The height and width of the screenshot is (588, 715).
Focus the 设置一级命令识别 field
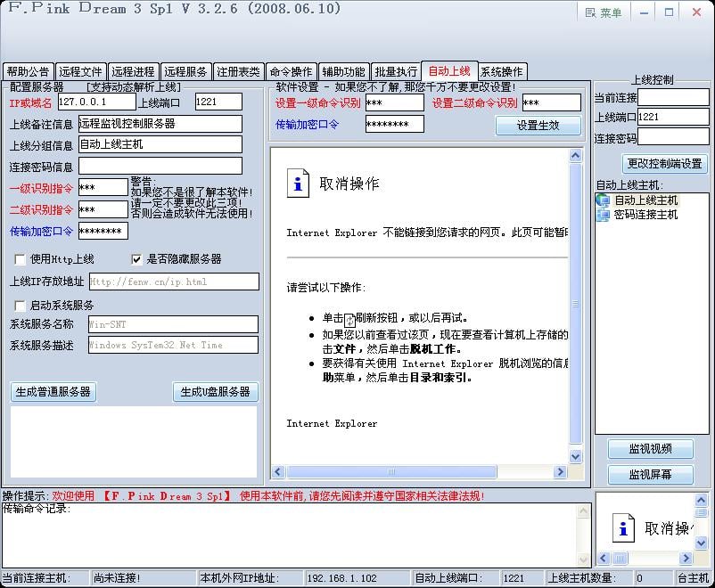[x=394, y=102]
